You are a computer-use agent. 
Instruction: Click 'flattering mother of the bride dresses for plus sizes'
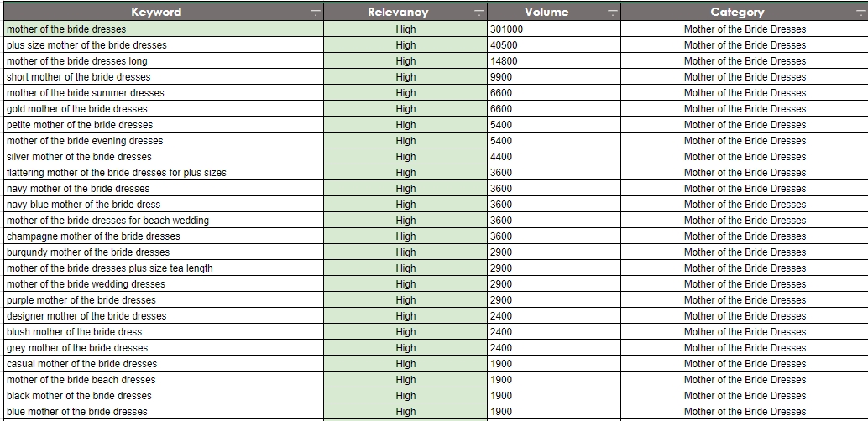[x=164, y=173]
